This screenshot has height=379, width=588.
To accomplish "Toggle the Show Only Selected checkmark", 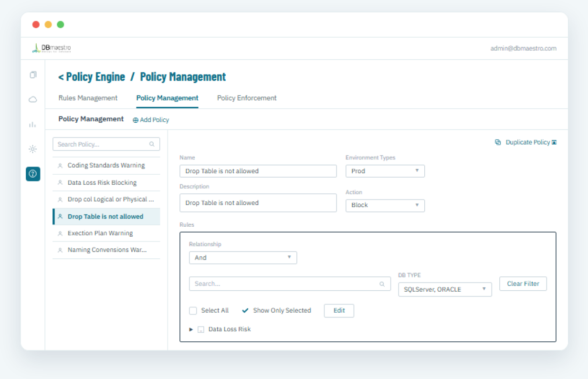I will point(245,311).
